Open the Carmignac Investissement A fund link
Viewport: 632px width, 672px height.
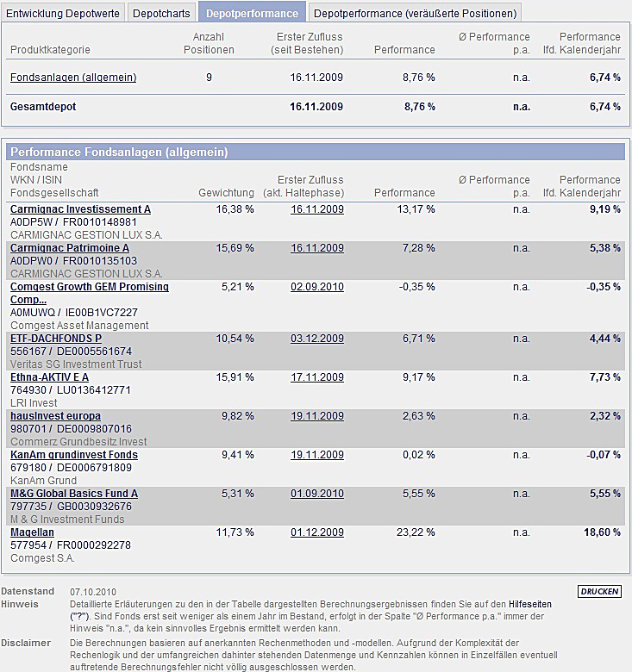(x=80, y=209)
